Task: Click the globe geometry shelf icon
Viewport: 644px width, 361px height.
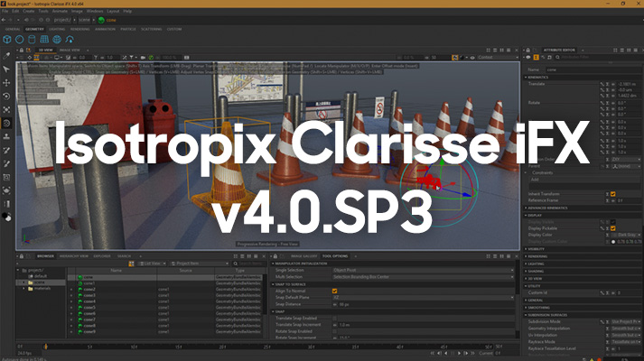Action: [x=57, y=40]
